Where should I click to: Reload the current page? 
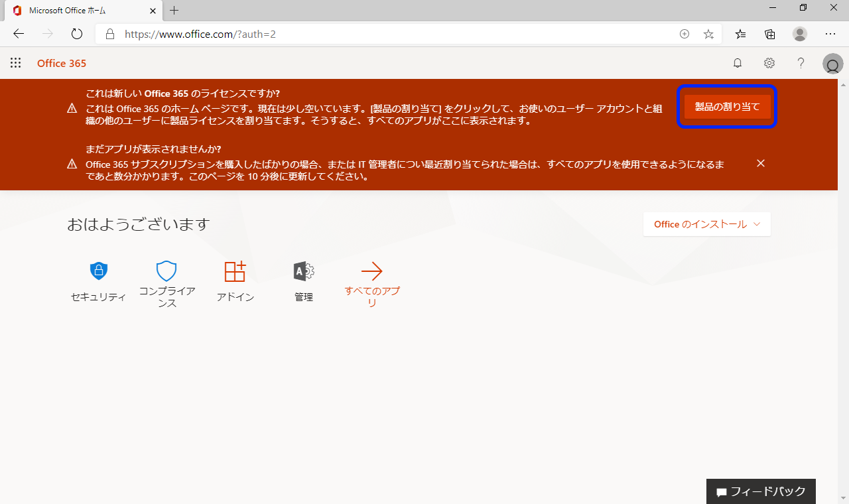[76, 34]
